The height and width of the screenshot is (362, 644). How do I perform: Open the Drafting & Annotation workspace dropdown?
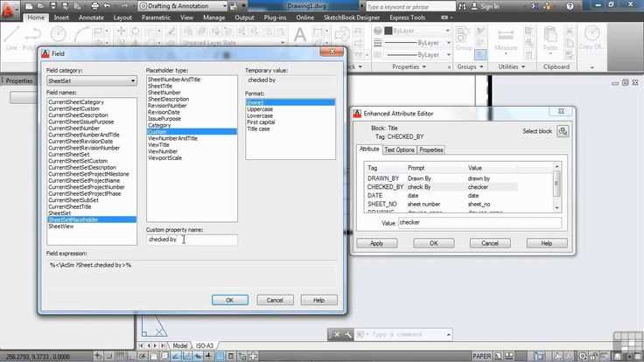click(183, 6)
